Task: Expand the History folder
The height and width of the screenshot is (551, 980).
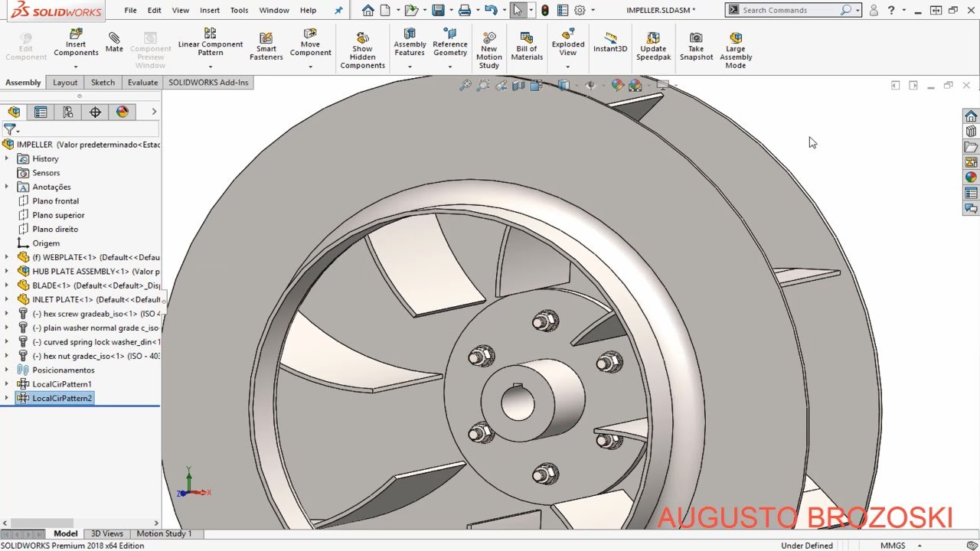Action: pyautogui.click(x=6, y=158)
